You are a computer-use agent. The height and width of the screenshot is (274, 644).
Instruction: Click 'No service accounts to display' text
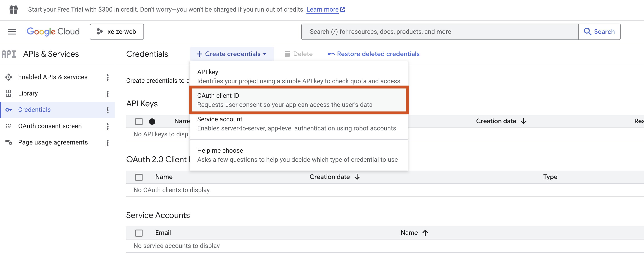pos(177,246)
